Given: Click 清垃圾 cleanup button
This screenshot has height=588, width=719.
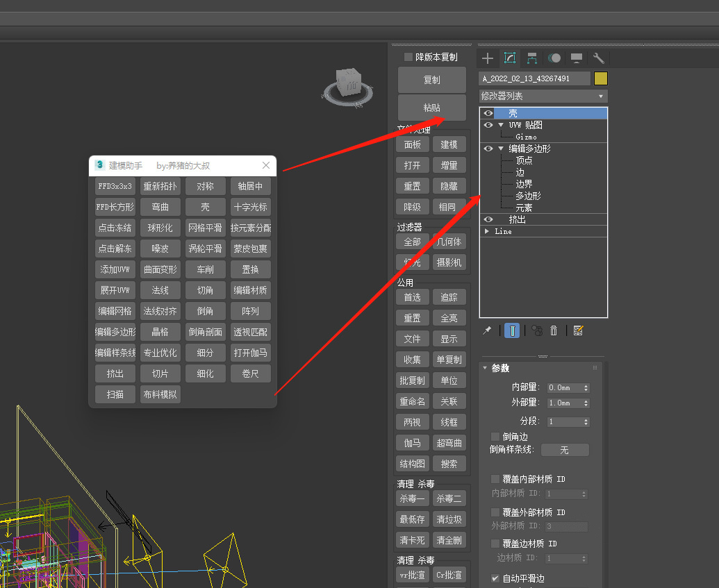Looking at the screenshot, I should [x=449, y=519].
